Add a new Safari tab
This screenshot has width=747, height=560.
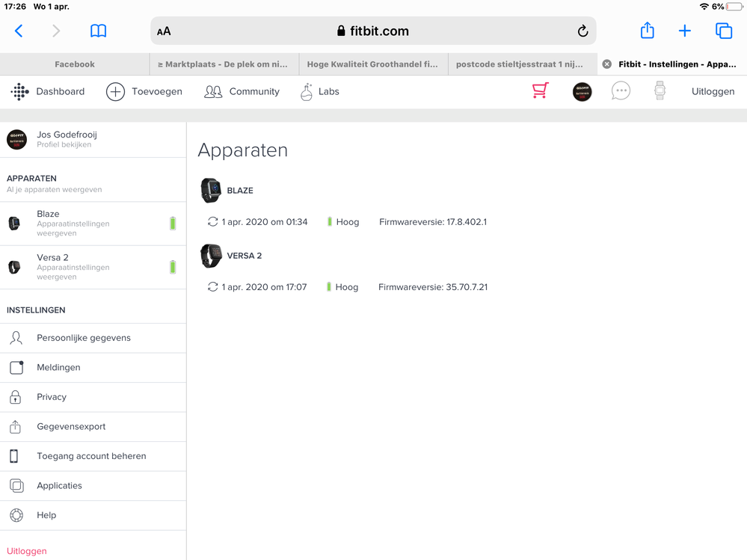coord(685,31)
